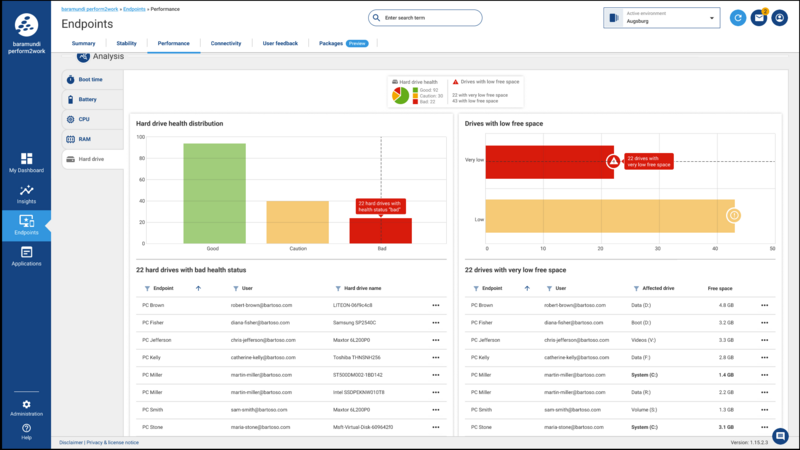This screenshot has height=450, width=800.
Task: Open the mail notifications icon
Action: [759, 17]
